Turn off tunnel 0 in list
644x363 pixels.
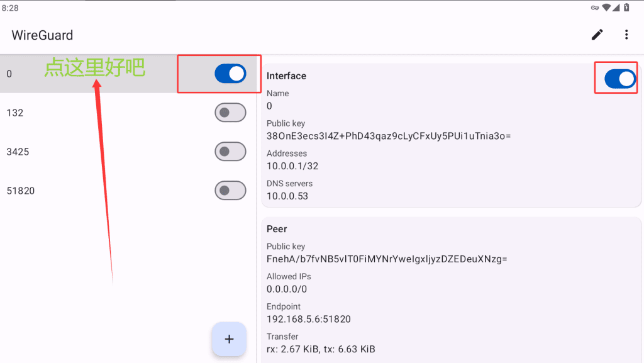click(x=230, y=74)
